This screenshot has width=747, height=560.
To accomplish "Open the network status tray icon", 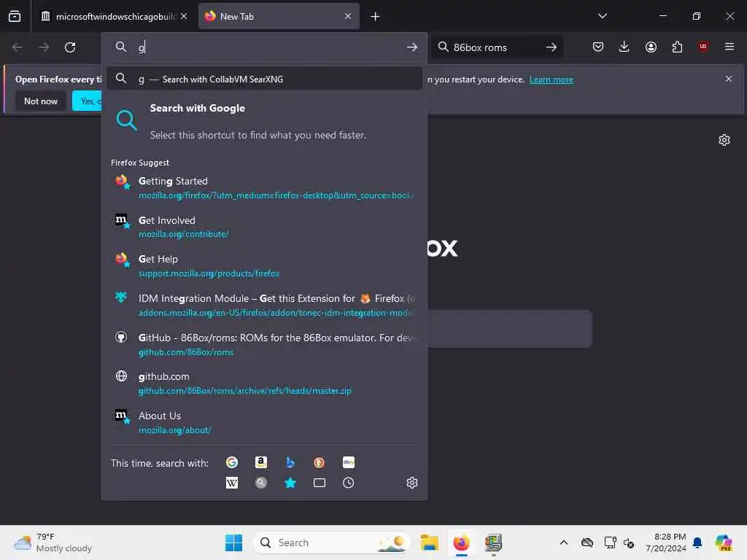I will pos(610,542).
